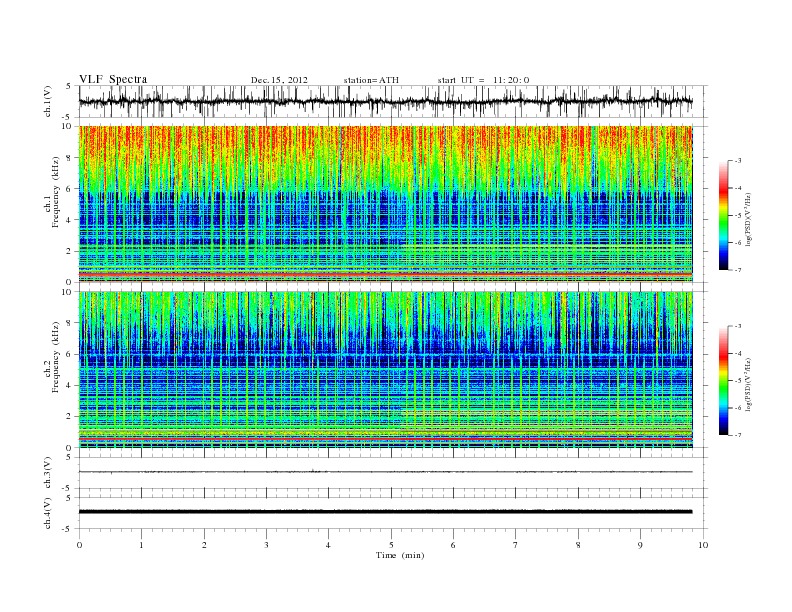The width and height of the screenshot is (792, 612).
Task: Click the "station=ATH" header label
Action: pyautogui.click(x=371, y=80)
